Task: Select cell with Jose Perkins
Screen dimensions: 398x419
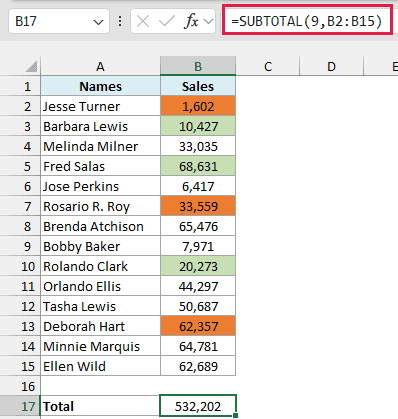Action: [100, 186]
